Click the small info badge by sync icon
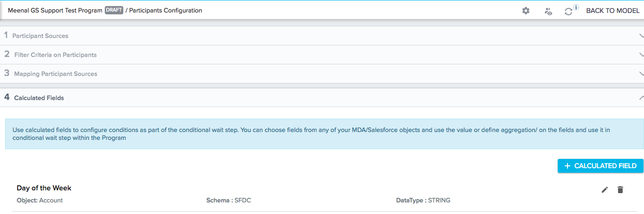The width and height of the screenshot is (644, 214). click(576, 7)
